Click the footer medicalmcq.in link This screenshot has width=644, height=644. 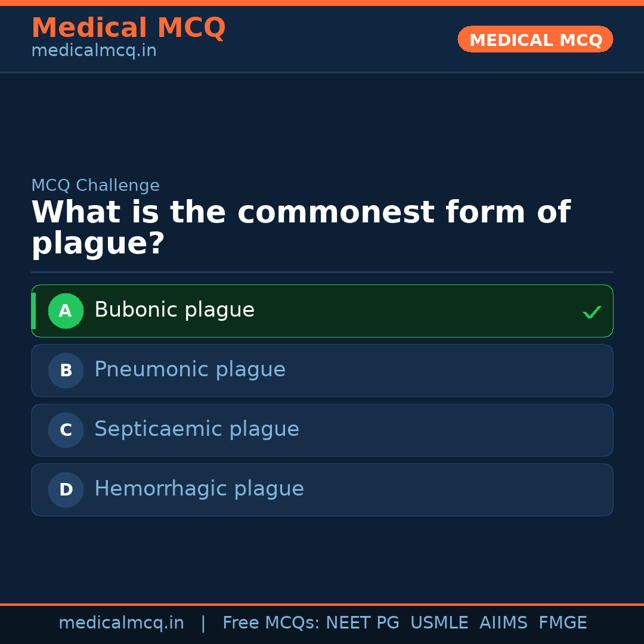pyautogui.click(x=122, y=622)
